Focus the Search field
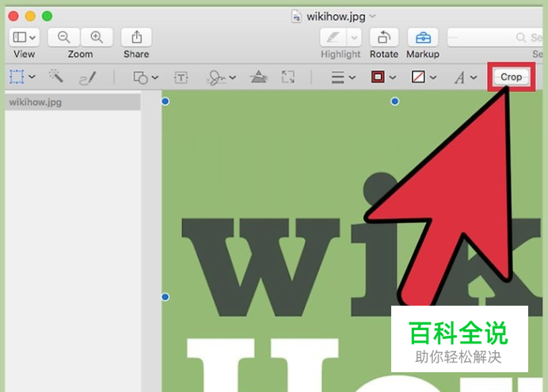This screenshot has height=392, width=548. tap(495, 37)
